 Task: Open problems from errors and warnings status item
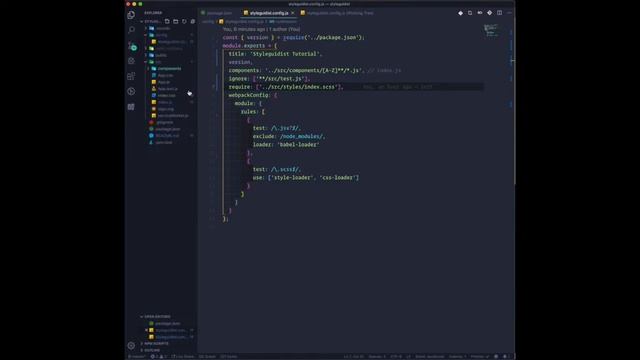[x=159, y=357]
